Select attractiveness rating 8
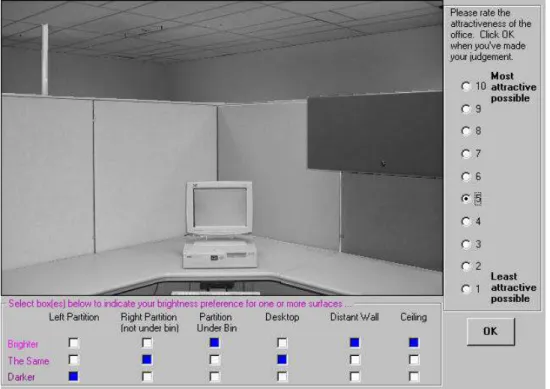The width and height of the screenshot is (550, 389). (466, 131)
